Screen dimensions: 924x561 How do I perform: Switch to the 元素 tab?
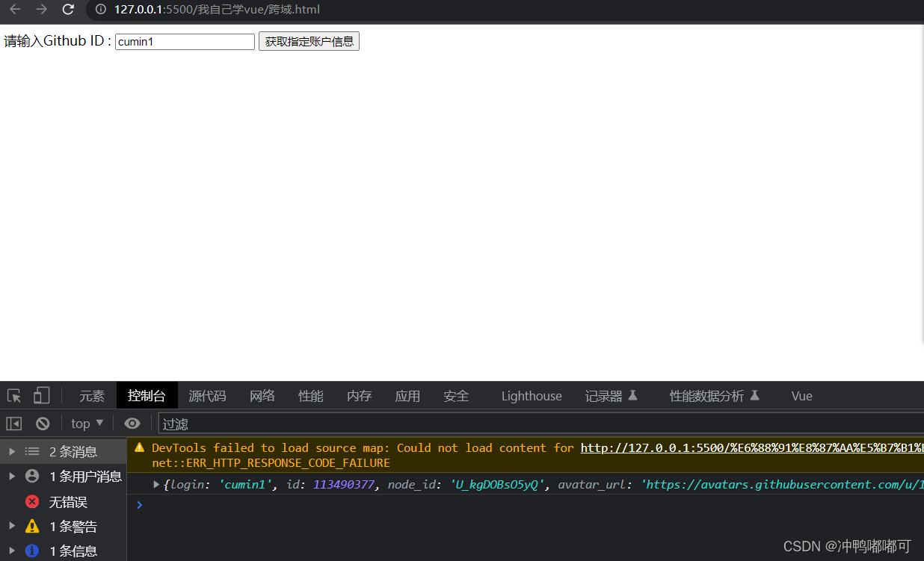92,396
